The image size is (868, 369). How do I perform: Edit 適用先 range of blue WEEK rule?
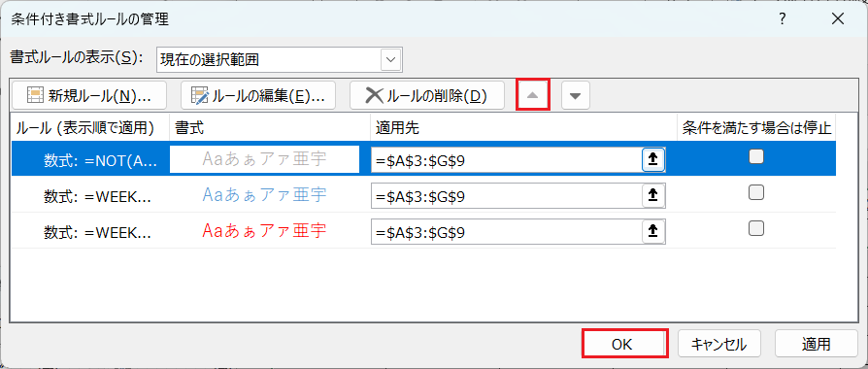pos(507,195)
